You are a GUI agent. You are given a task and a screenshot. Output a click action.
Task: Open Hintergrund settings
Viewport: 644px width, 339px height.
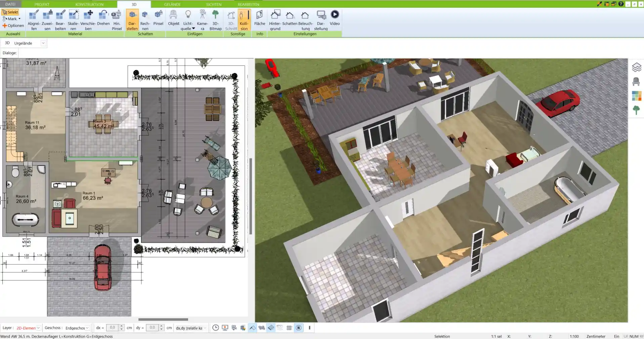pos(275,20)
